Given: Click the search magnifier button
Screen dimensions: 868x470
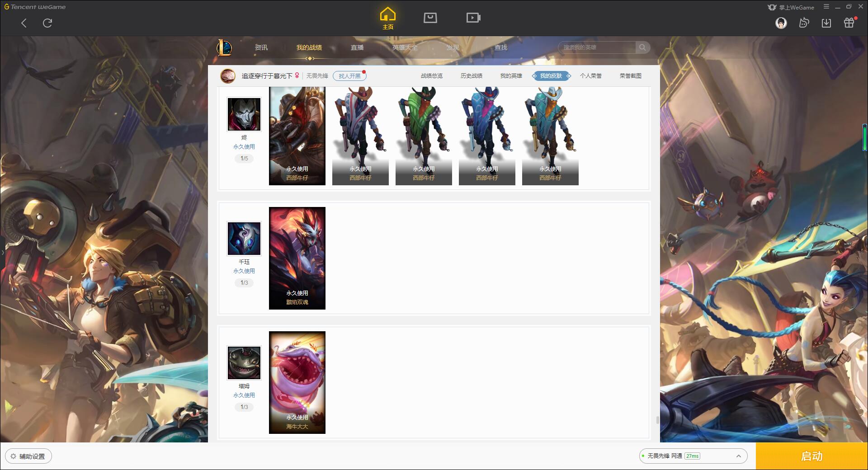Looking at the screenshot, I should (642, 47).
